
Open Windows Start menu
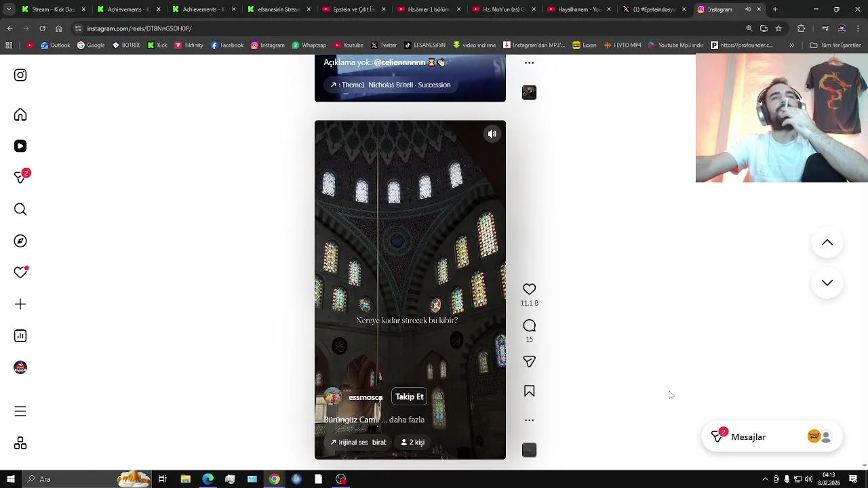tap(10, 479)
